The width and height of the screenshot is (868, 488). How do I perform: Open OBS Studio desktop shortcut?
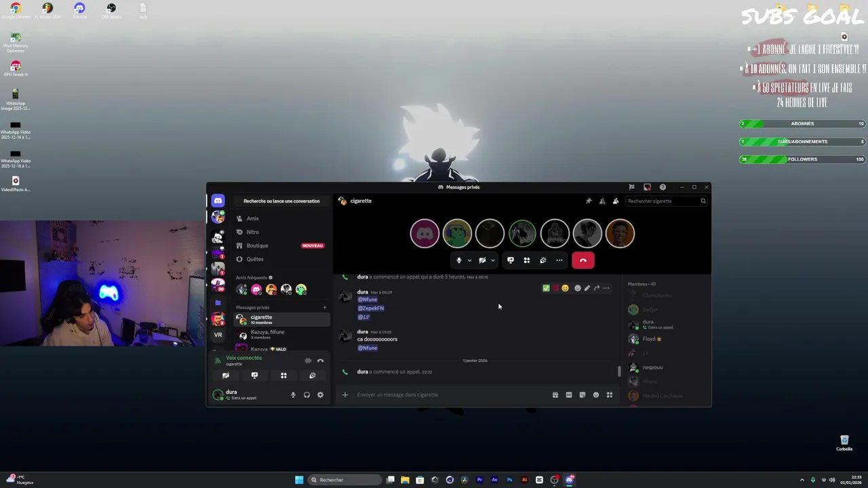tap(111, 11)
